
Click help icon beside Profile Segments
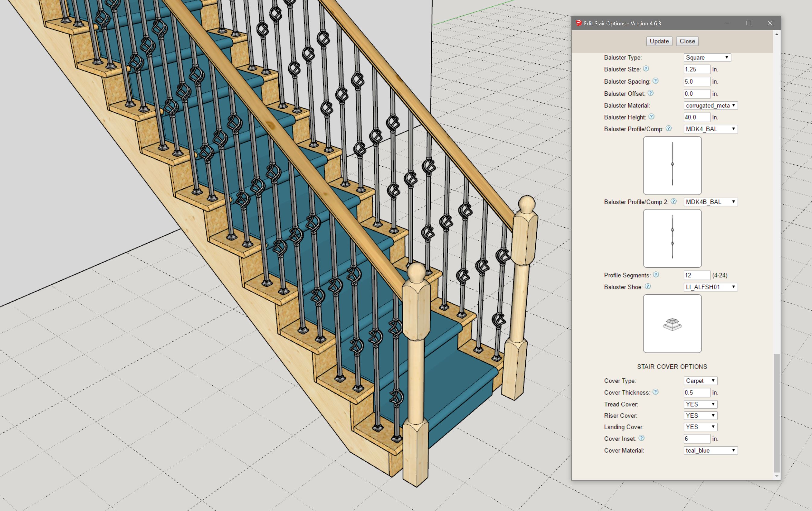[x=656, y=274]
